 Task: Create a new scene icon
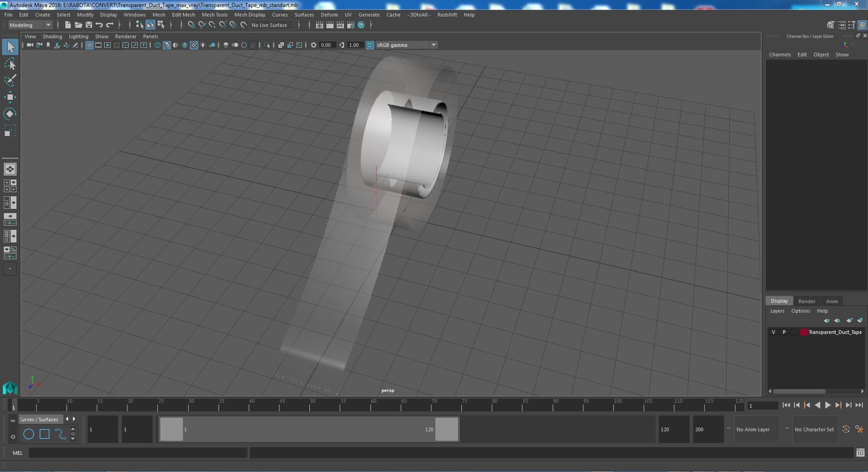[68, 25]
